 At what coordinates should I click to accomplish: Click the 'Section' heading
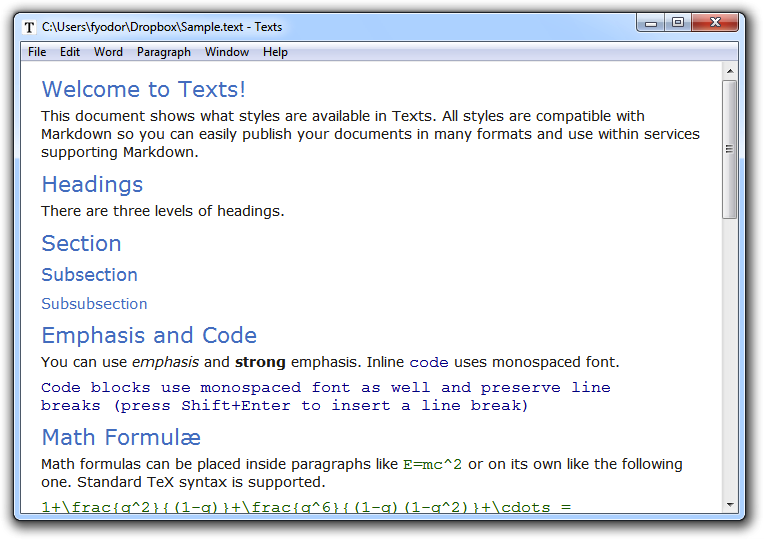click(81, 244)
